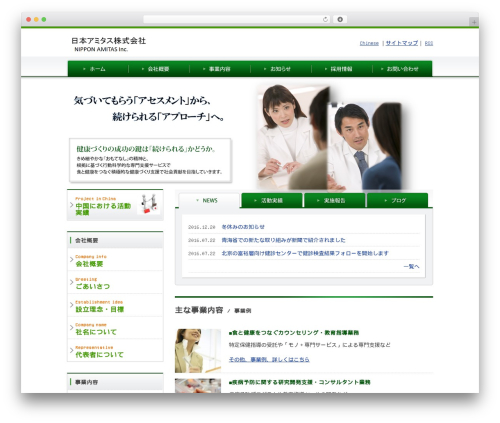Click the chevron beside 代表者について
This screenshot has width=500, height=423.
[71, 350]
